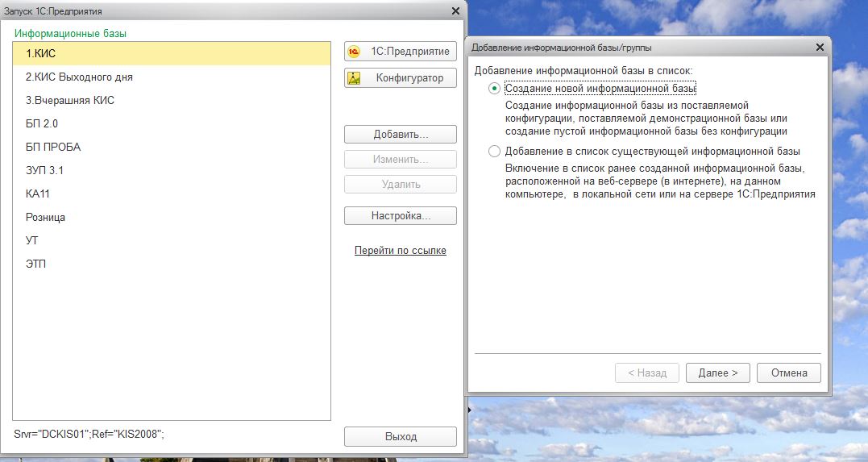The image size is (868, 462).
Task: Follow the Перейти по ссылке link
Action: 401,251
